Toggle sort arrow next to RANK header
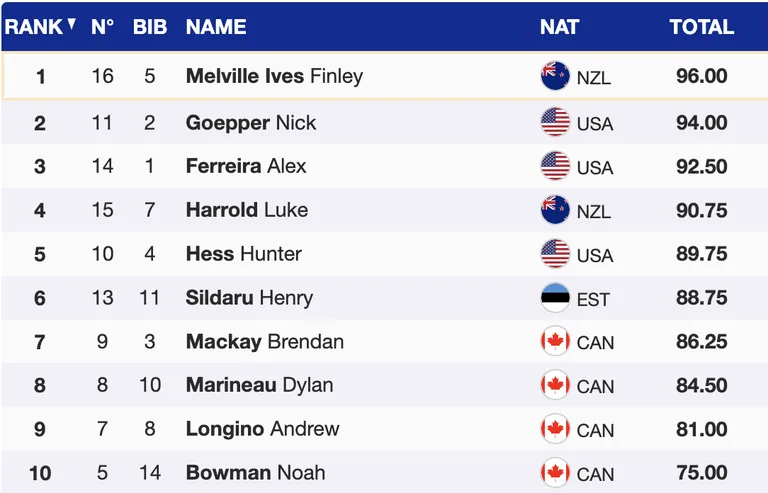768x493 pixels. click(x=72, y=23)
